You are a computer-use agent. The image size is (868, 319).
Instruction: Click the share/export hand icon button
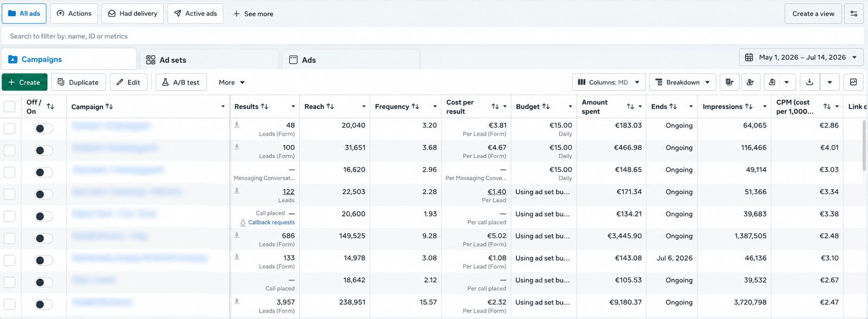coord(772,82)
